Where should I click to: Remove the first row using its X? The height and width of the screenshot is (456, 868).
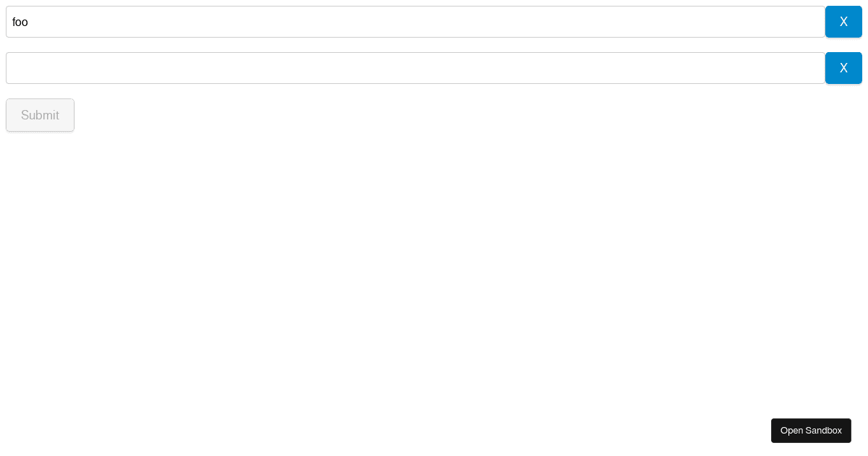coord(843,22)
